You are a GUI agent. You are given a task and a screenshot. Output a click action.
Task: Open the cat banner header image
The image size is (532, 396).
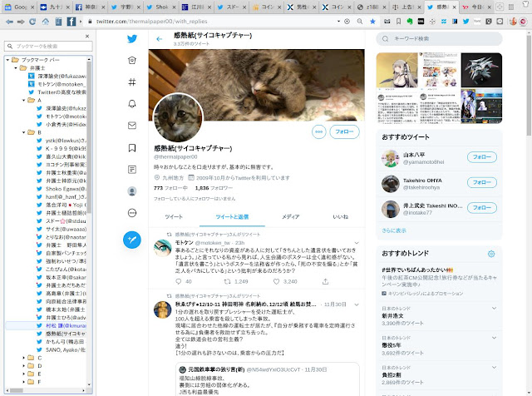[x=257, y=85]
